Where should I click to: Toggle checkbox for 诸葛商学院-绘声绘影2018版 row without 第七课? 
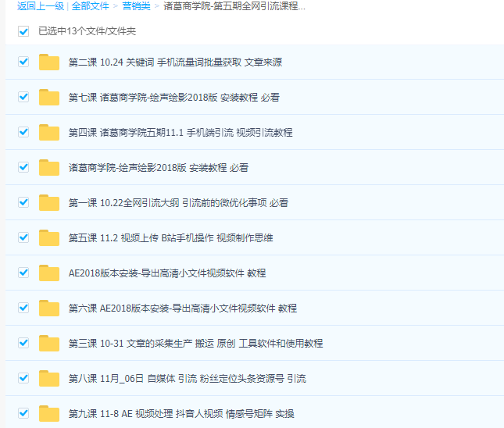23,167
